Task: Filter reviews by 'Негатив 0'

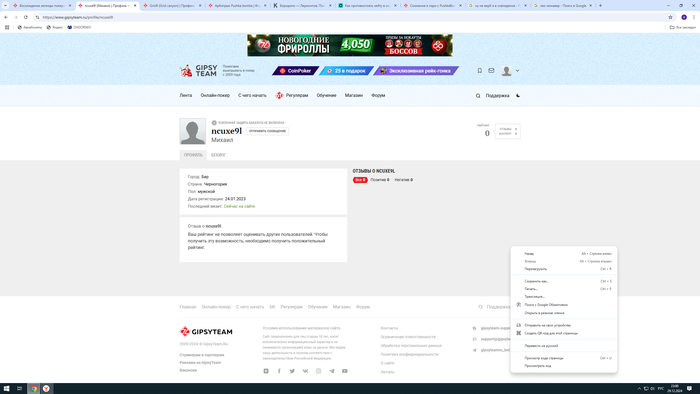Action: (404, 180)
